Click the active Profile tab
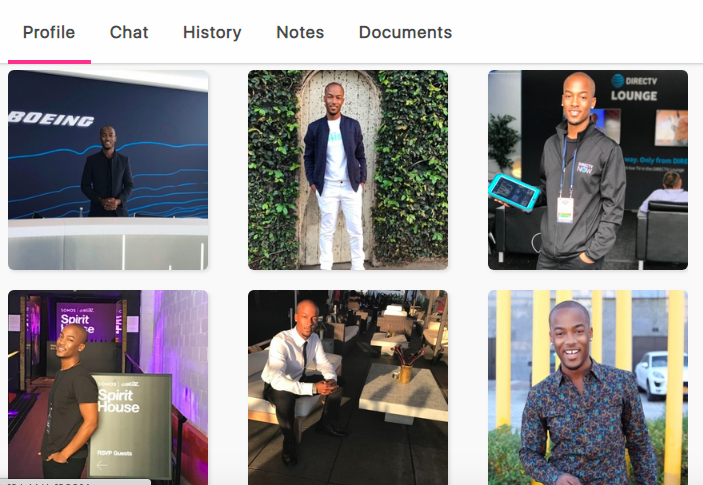Viewport: 703px width, 485px height. click(x=49, y=32)
